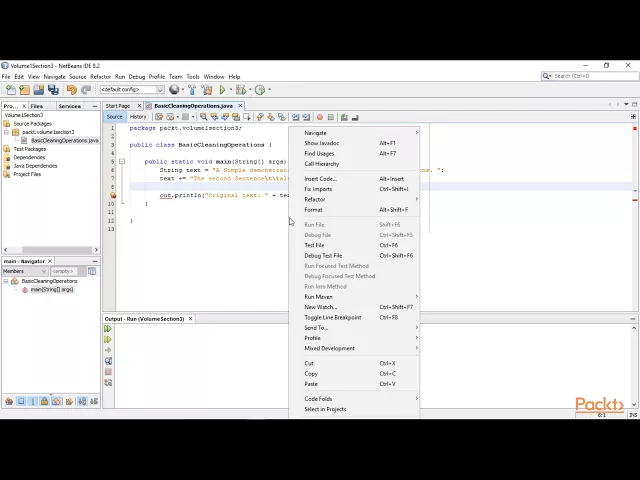The width and height of the screenshot is (640, 480).
Task: Click the Stop Macro Recording square icon
Action: point(331,117)
